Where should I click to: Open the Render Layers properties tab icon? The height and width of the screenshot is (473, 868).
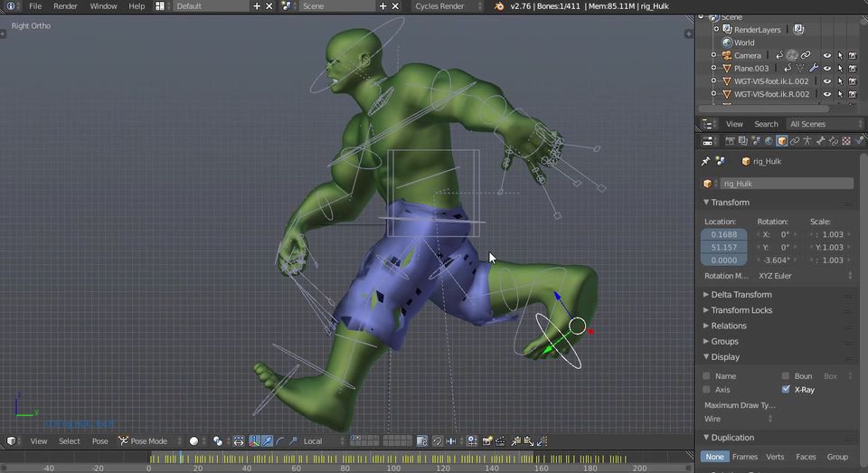(x=743, y=141)
